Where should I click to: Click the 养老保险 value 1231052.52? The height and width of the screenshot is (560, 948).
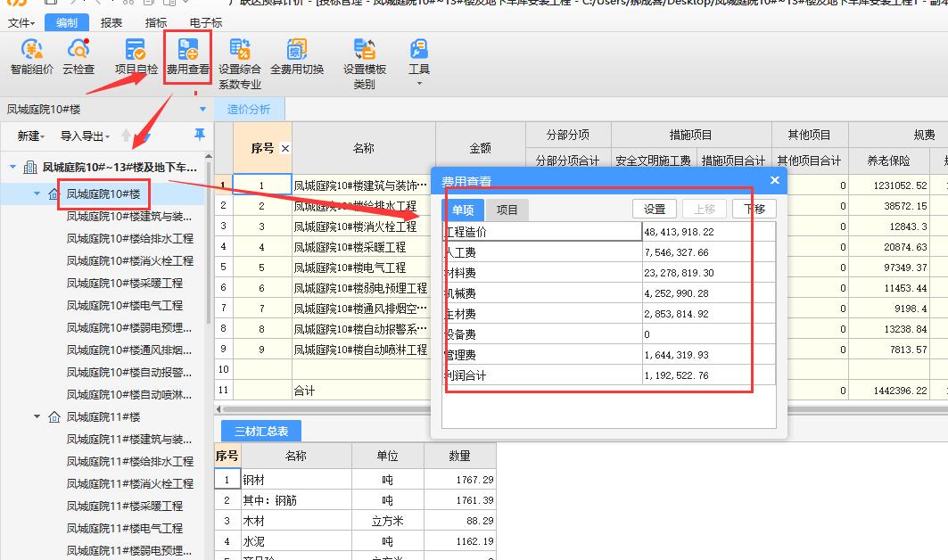pyautogui.click(x=900, y=185)
